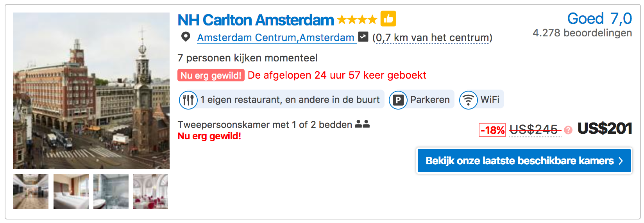Viewport: 644px width, 223px height.
Task: Open the map icon beside Amsterdam Centrum
Action: click(363, 37)
